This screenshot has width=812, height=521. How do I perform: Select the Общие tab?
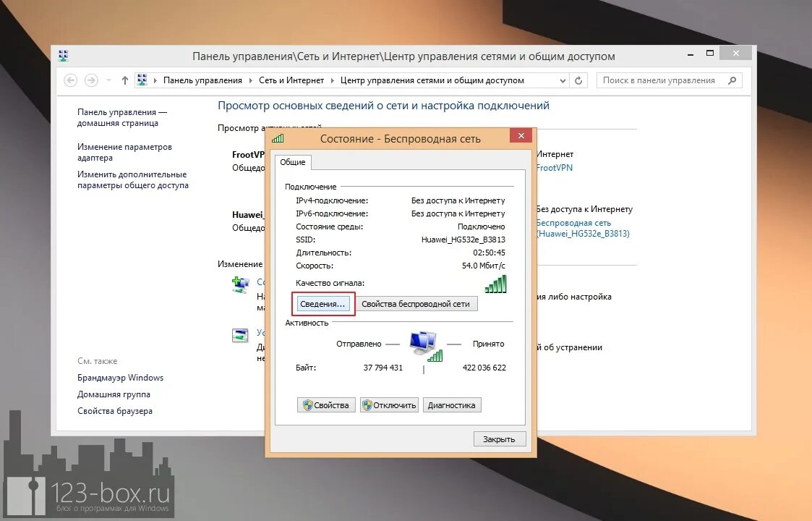293,162
